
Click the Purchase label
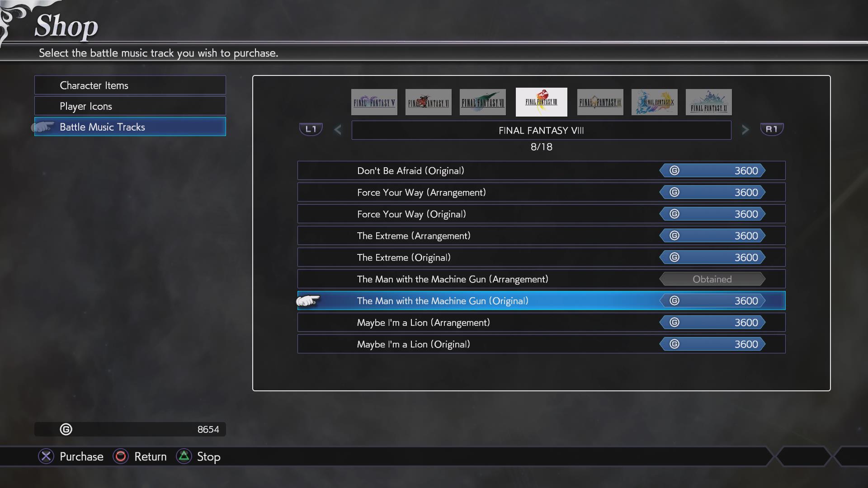coord(81,457)
